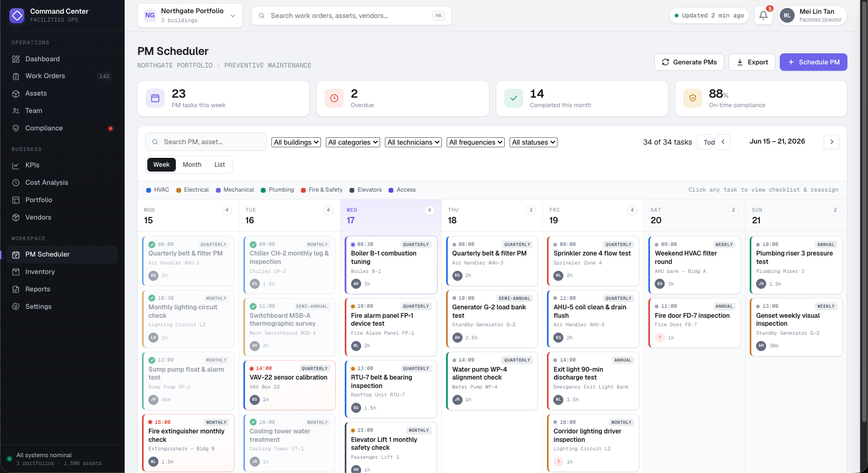Open the All technicians dropdown

pos(413,143)
